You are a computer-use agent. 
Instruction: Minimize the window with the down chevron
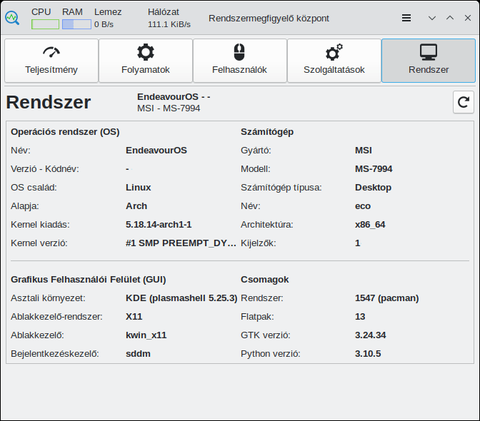tap(432, 18)
